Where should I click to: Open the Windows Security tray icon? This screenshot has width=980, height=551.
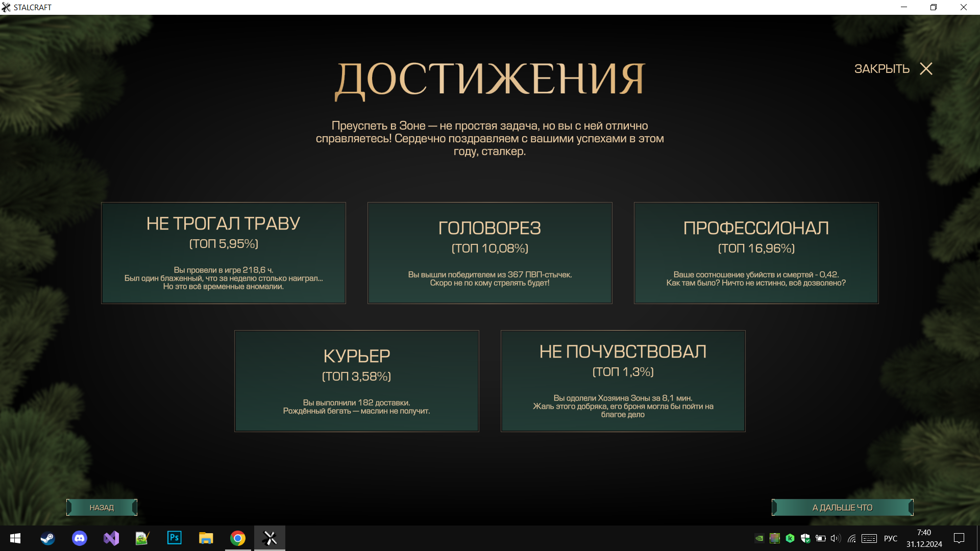[805, 538]
